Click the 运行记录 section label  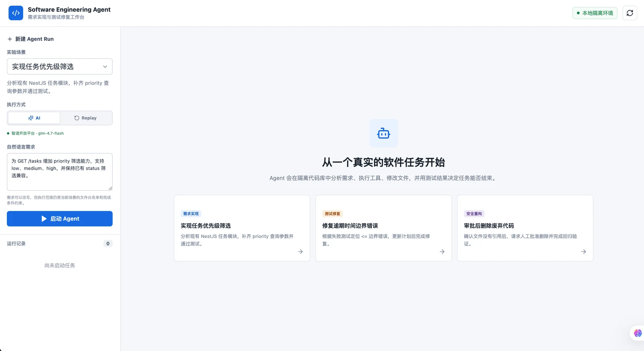click(16, 244)
